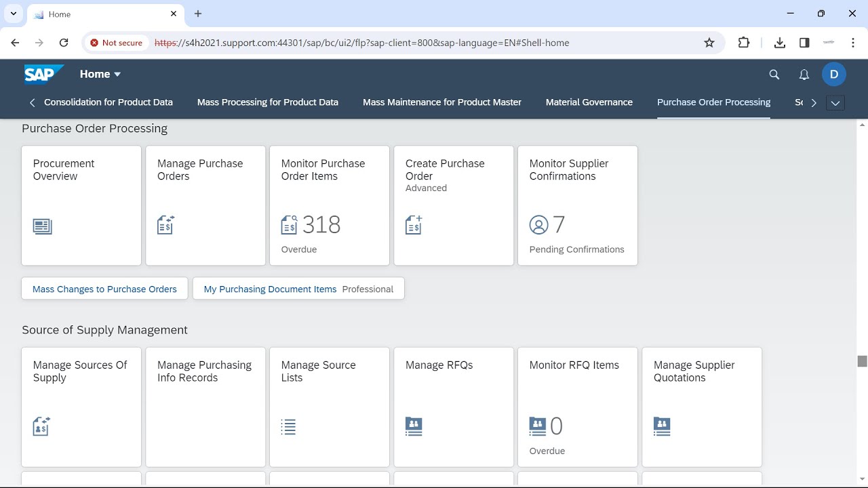Open all groups overflow dropdown
The width and height of the screenshot is (868, 488).
(x=835, y=103)
